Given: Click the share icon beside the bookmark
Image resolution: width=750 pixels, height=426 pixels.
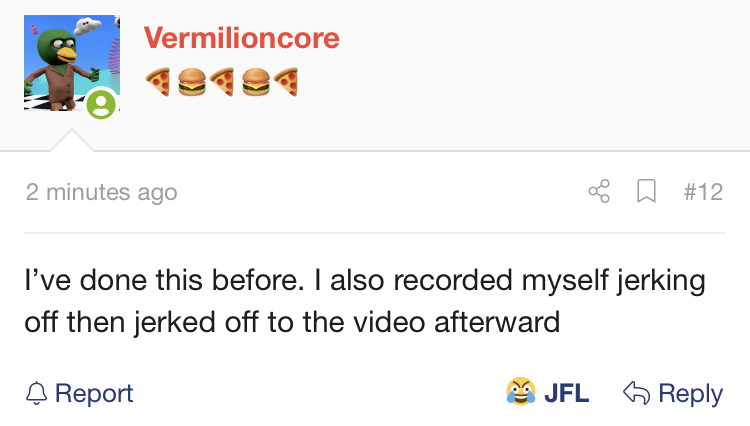Looking at the screenshot, I should point(599,191).
